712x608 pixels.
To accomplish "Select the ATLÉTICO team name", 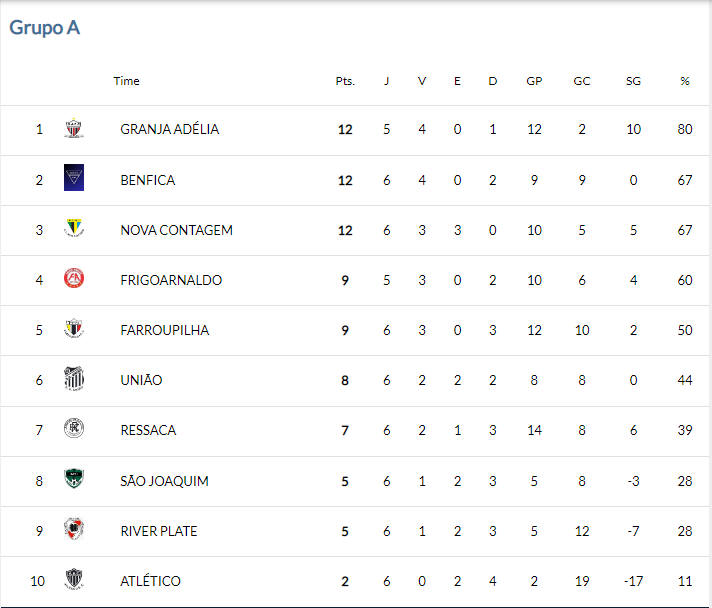I will click(x=150, y=581).
